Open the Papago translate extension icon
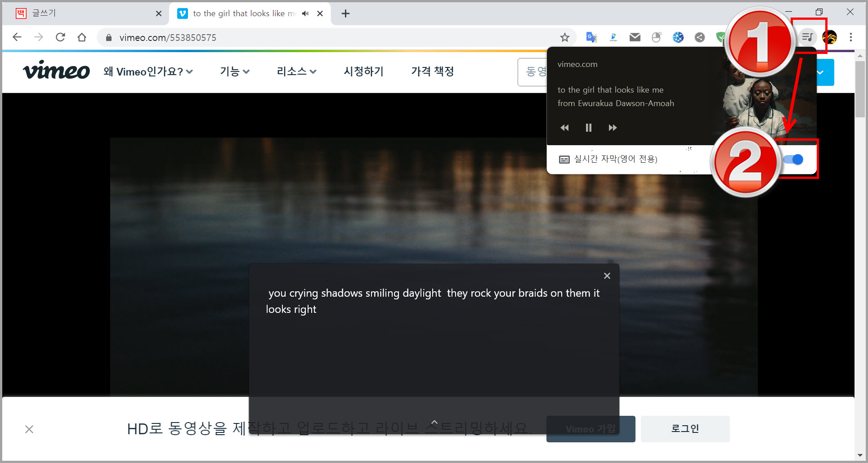 click(613, 37)
